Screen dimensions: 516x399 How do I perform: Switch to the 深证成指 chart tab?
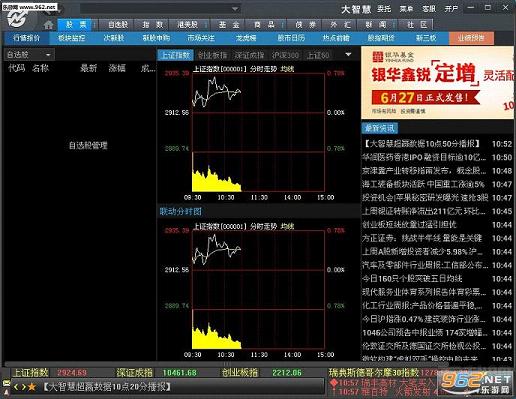pyautogui.click(x=249, y=55)
